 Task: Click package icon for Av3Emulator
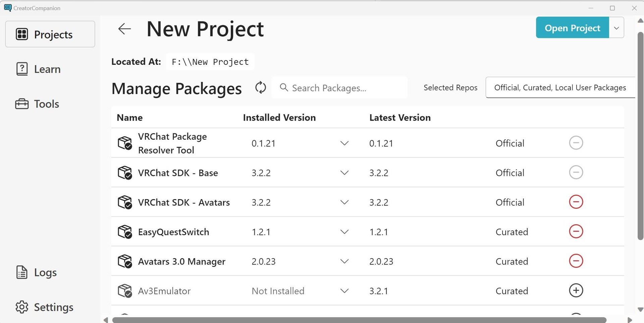coord(125,291)
